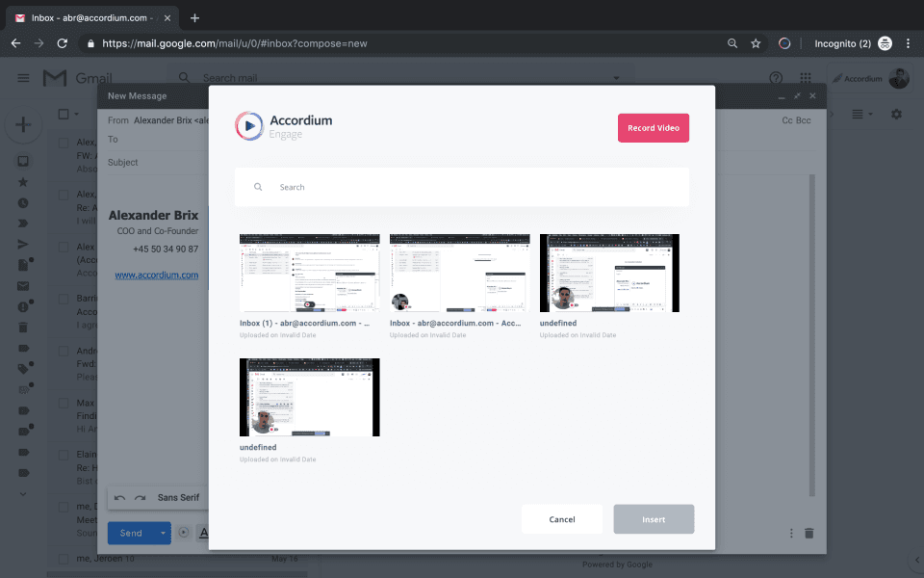The image size is (924, 578).
Task: Select the second-row undefined video thumbnail
Action: click(309, 397)
